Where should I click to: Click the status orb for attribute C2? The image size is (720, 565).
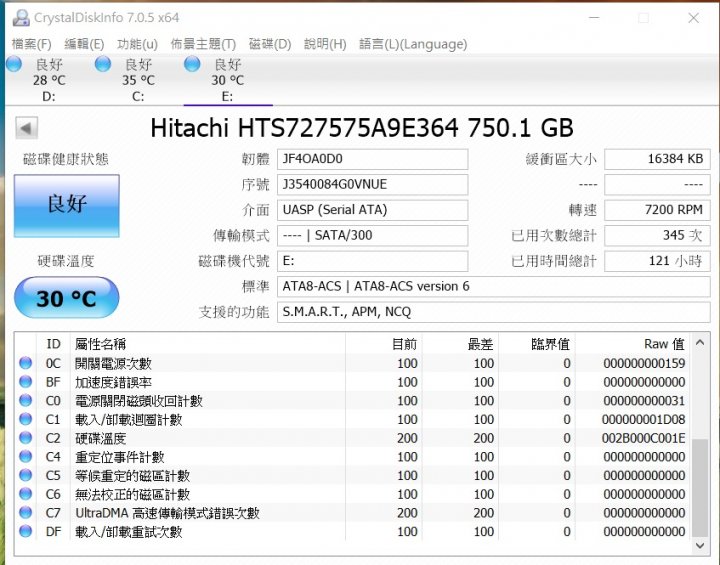[x=26, y=438]
